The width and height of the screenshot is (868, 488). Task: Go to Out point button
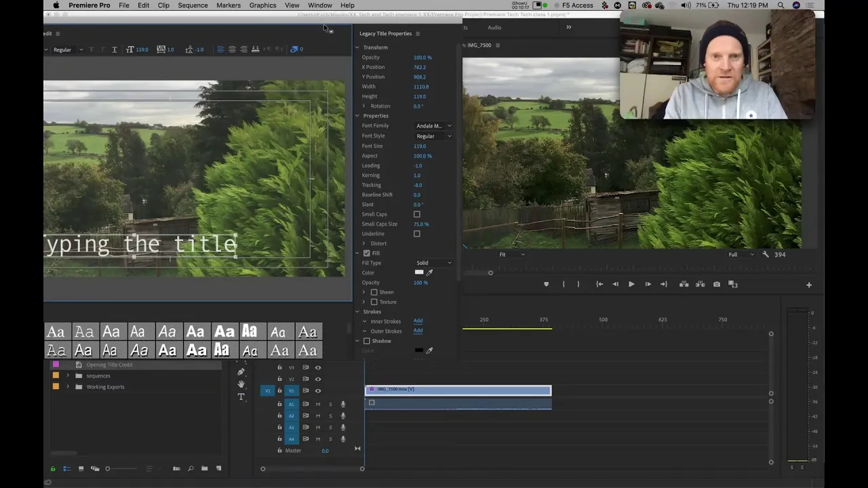(x=664, y=285)
